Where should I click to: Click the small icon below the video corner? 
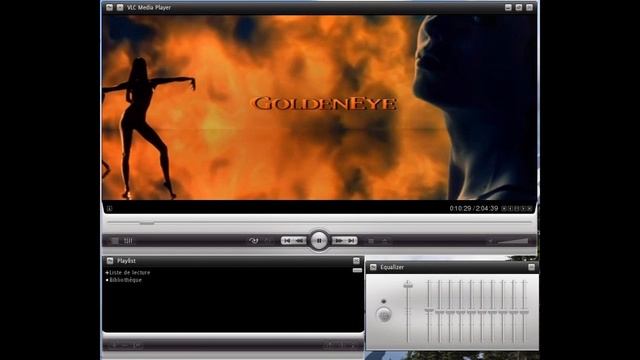tap(109, 209)
